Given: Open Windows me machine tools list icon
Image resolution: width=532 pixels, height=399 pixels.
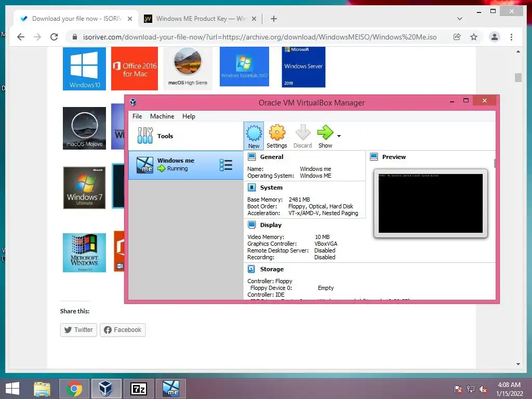Looking at the screenshot, I should point(226,165).
